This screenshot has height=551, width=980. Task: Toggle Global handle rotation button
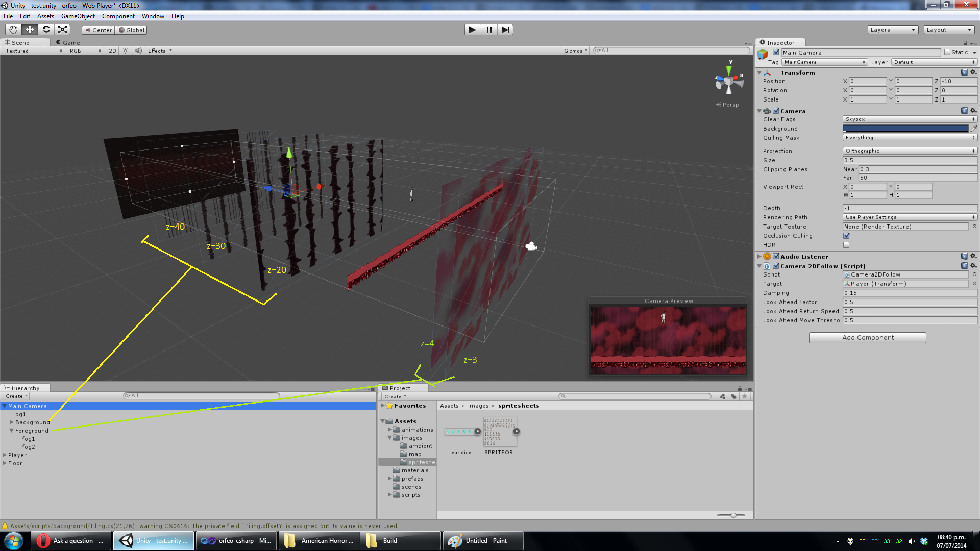click(x=131, y=30)
